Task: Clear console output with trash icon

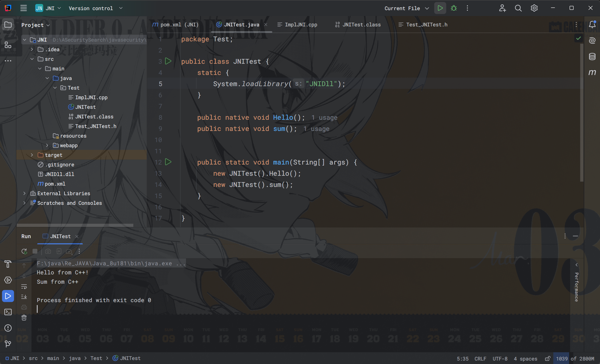Action: tap(24, 318)
